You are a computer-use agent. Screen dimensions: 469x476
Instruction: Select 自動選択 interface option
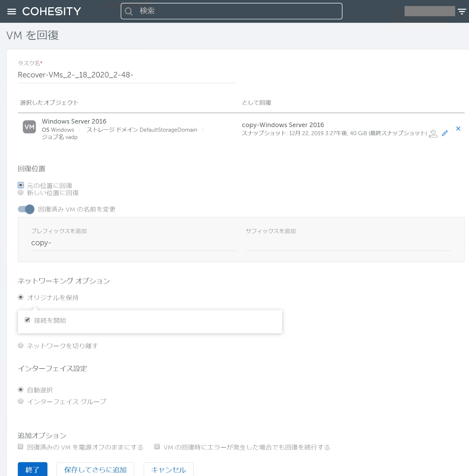[21, 389]
